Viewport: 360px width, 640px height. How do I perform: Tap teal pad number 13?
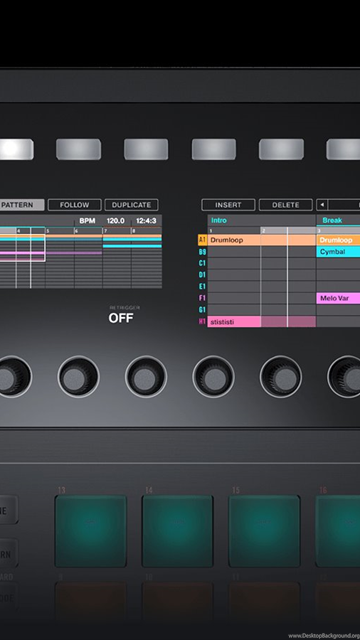point(91,531)
